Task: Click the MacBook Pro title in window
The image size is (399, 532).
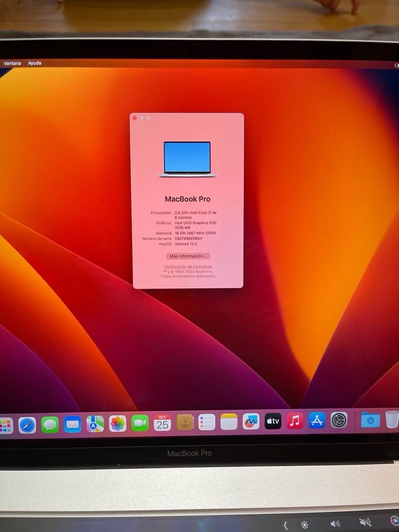Action: pyautogui.click(x=188, y=199)
